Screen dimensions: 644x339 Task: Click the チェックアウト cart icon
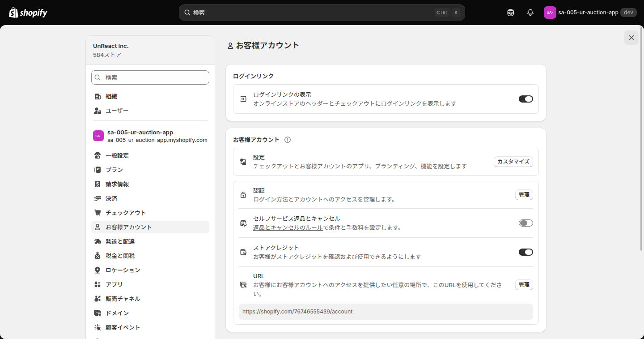click(x=97, y=213)
